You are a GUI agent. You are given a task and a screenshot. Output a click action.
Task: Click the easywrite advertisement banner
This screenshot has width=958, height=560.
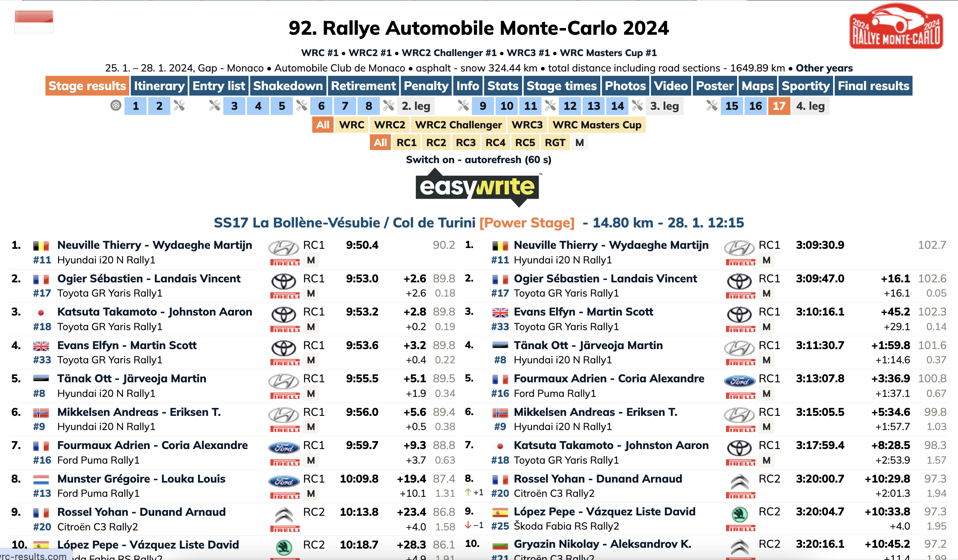point(478,187)
